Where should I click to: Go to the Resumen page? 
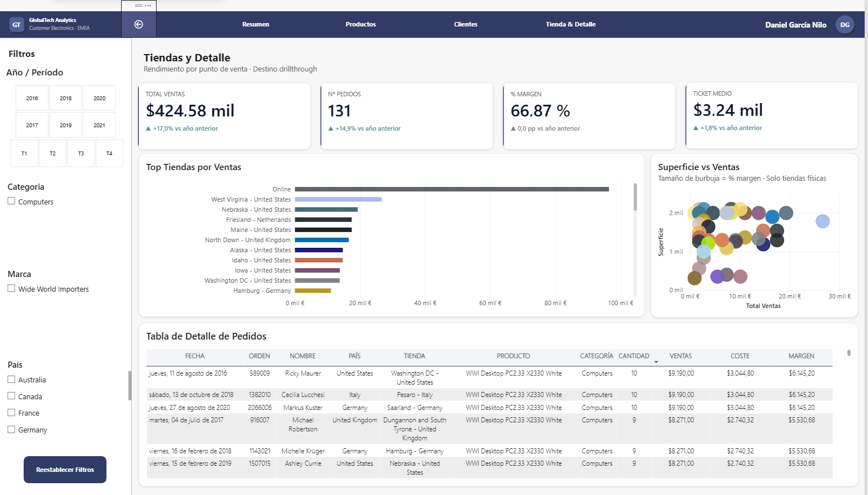pos(256,24)
